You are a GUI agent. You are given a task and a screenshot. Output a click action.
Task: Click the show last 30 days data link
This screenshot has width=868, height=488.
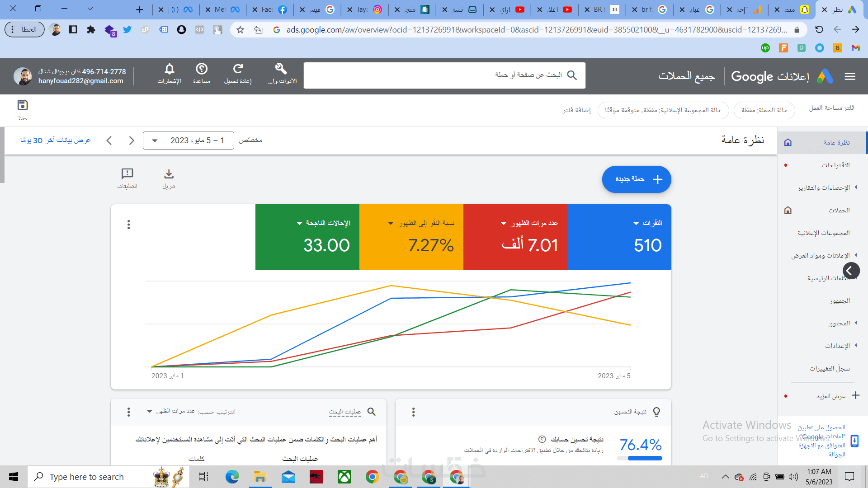point(55,141)
